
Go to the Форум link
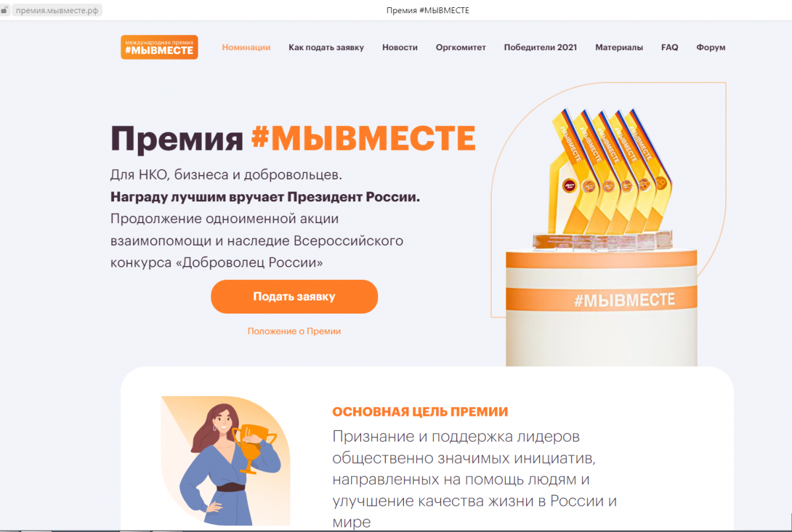(x=711, y=48)
